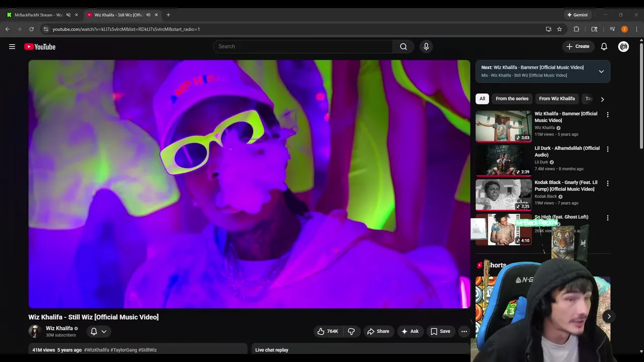The image size is (644, 362).
Task: Toggle notification bell for Wiz Khalifa channel
Action: 94,331
